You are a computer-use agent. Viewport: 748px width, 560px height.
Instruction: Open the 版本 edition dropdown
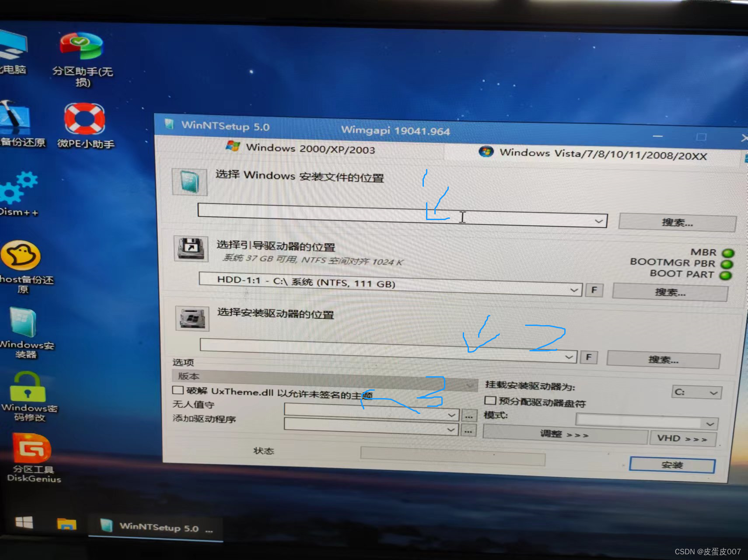coord(325,380)
